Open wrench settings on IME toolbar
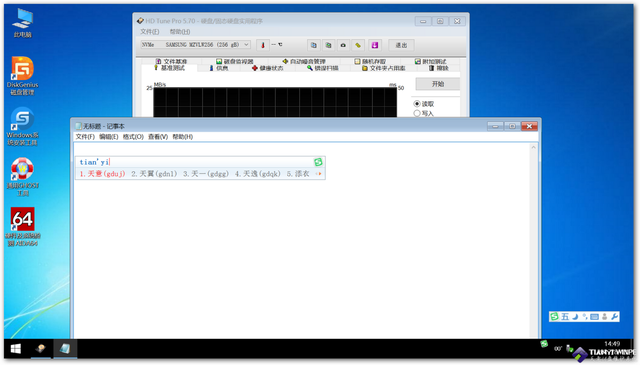Viewport: 640px width, 365px height. 614,316
